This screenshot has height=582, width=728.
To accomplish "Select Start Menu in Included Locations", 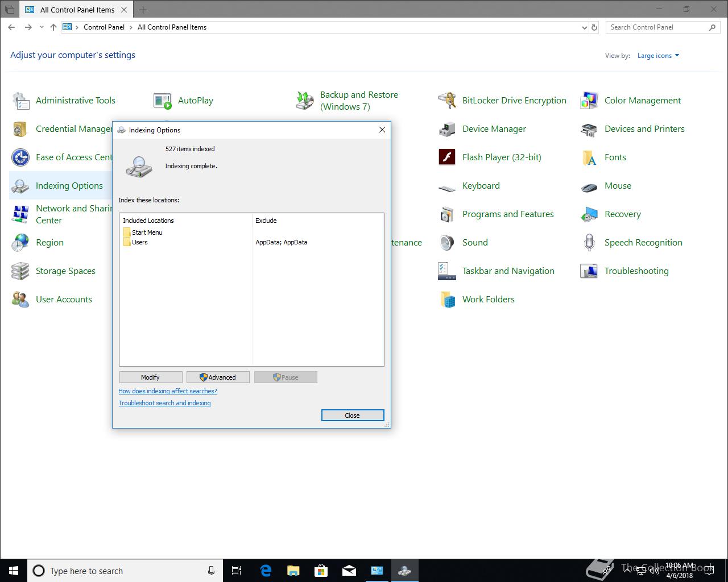I will [x=147, y=232].
